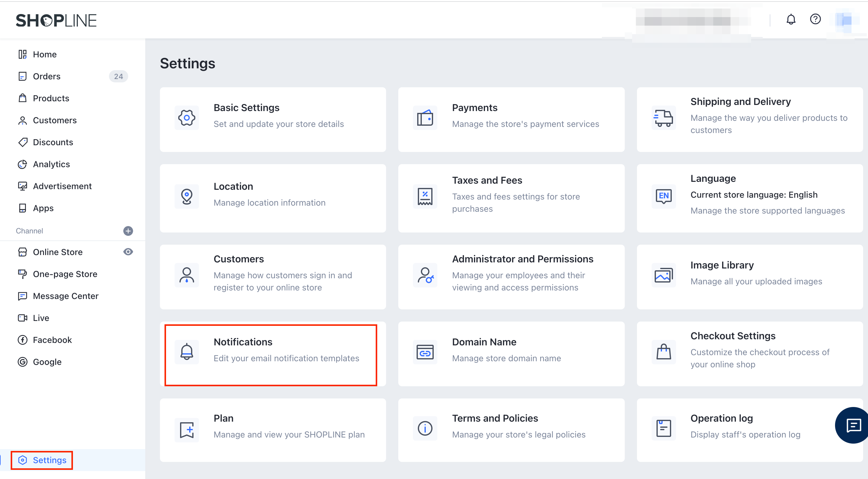868x479 pixels.
Task: Preview Online Store via eye icon
Action: [x=128, y=252]
